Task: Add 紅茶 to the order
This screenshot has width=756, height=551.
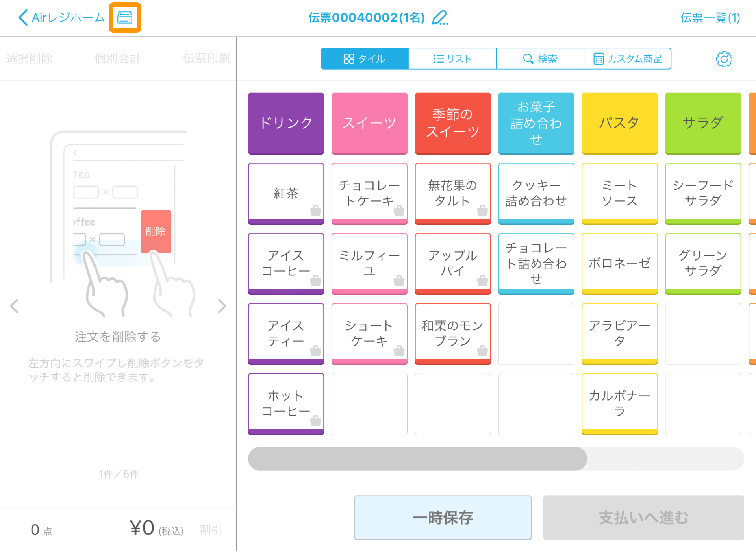Action: point(286,194)
